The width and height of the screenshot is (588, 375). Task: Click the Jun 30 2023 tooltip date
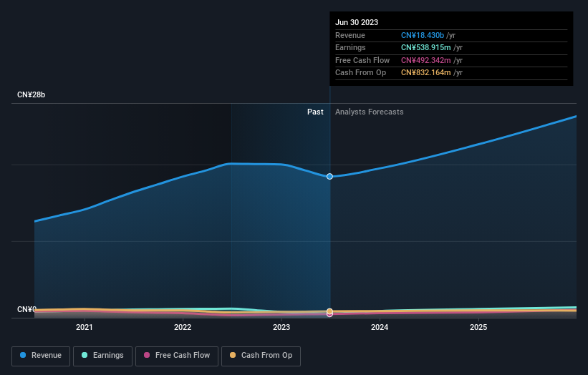tap(357, 22)
